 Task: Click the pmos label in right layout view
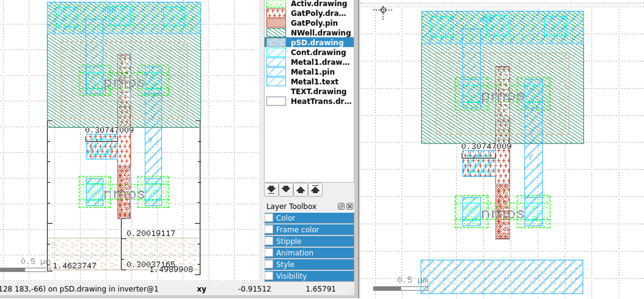pos(502,96)
